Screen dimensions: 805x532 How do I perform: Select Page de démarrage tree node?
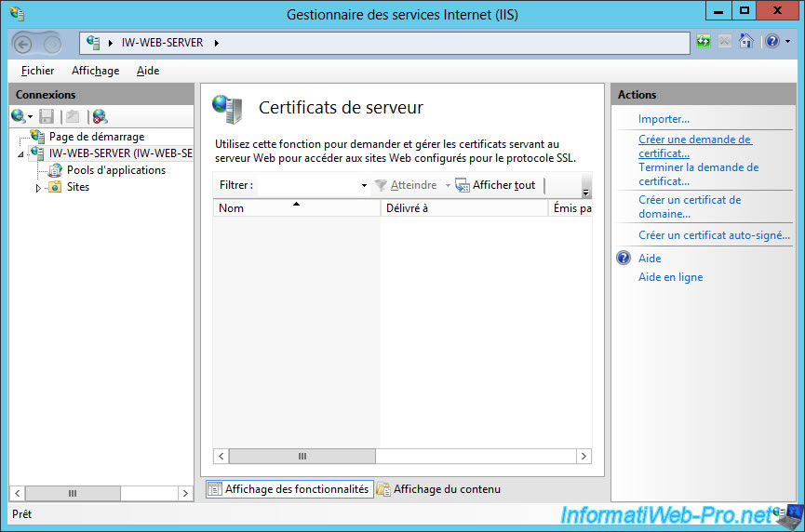[x=97, y=137]
